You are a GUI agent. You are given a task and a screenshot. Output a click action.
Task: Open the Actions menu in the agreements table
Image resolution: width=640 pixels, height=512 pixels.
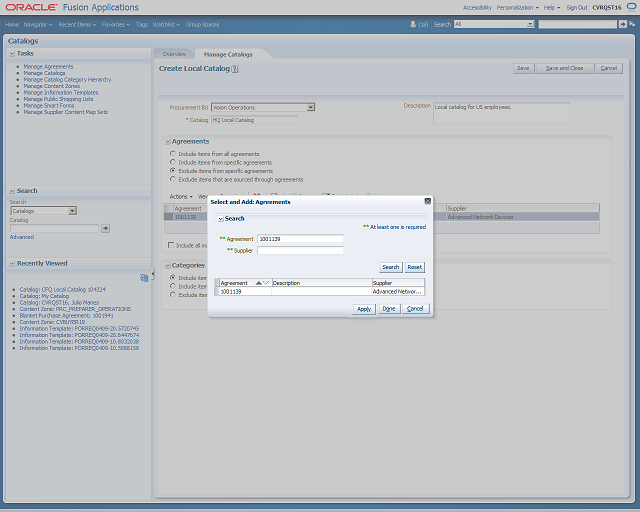(x=181, y=197)
